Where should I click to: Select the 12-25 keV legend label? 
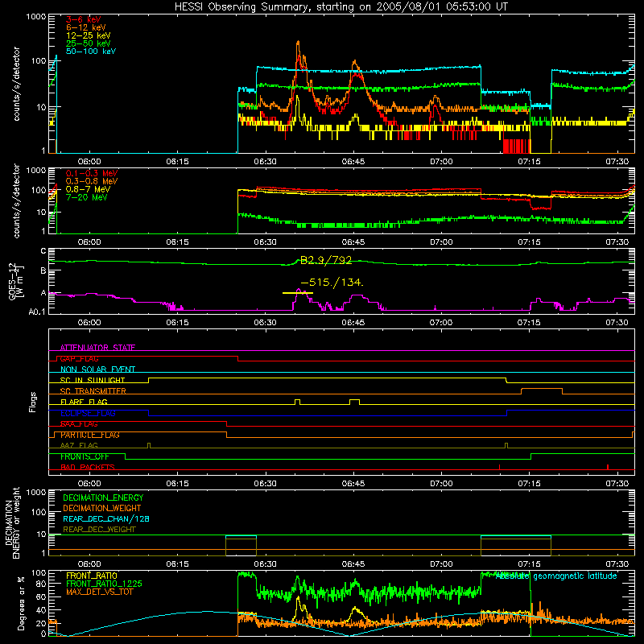89,35
